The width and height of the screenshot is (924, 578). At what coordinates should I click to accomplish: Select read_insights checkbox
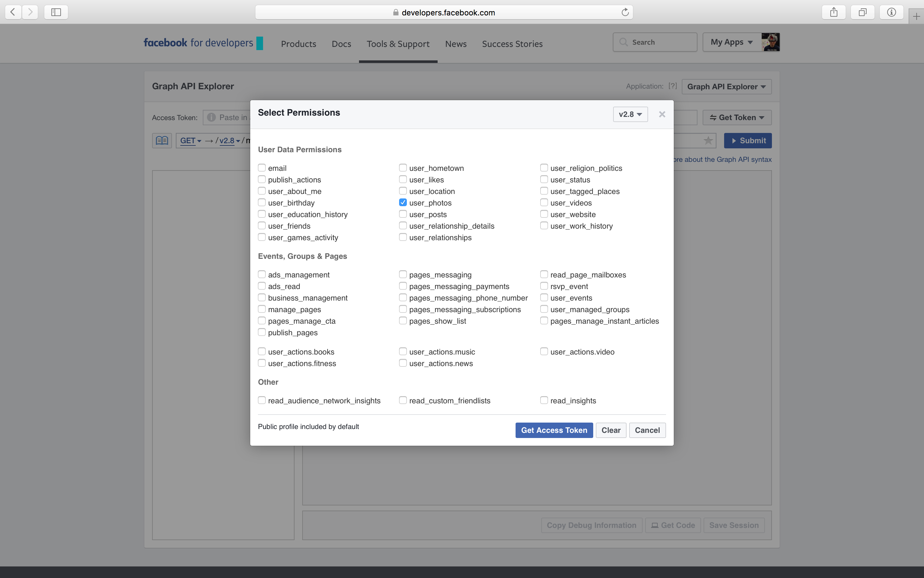pos(544,400)
